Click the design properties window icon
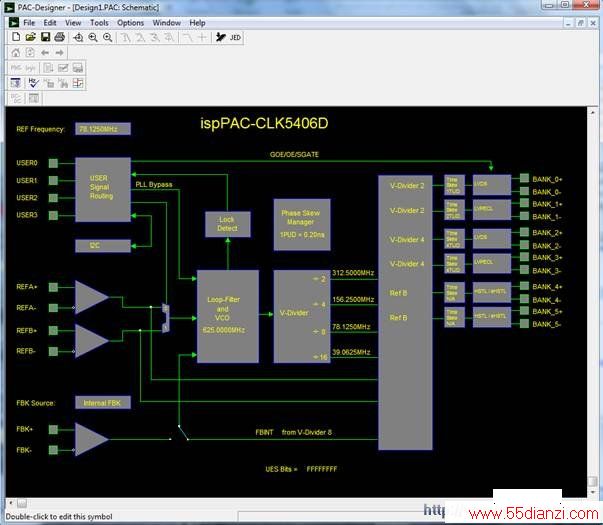Image resolution: width=603 pixels, height=525 pixels. (x=16, y=83)
